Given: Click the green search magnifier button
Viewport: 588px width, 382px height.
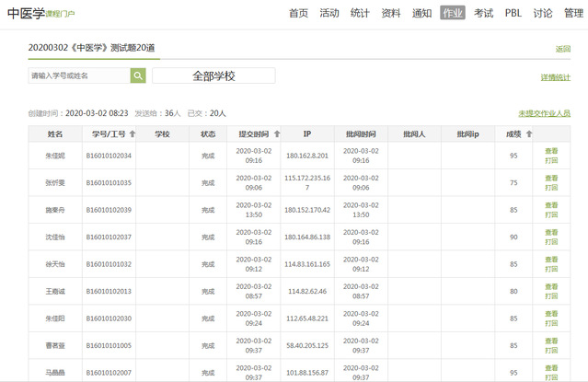Looking at the screenshot, I should point(138,75).
